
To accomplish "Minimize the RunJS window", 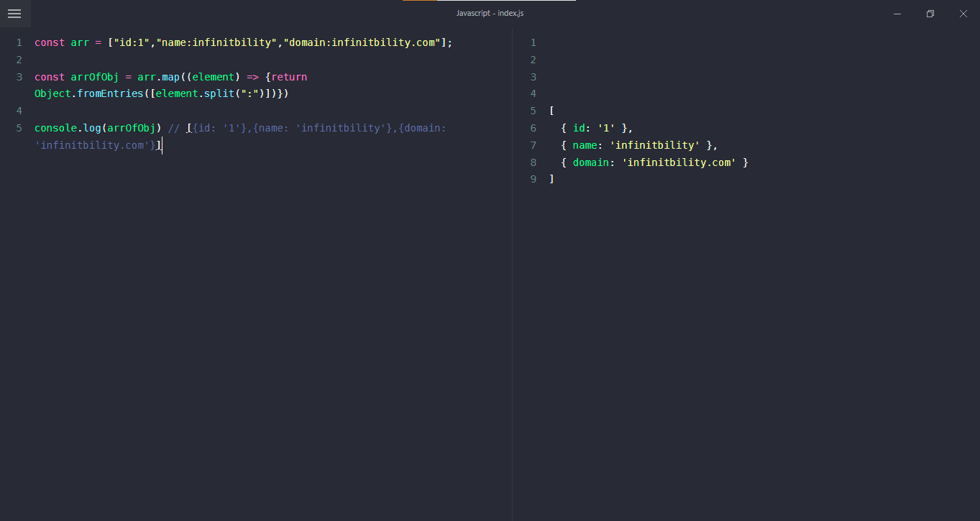I will [x=897, y=14].
